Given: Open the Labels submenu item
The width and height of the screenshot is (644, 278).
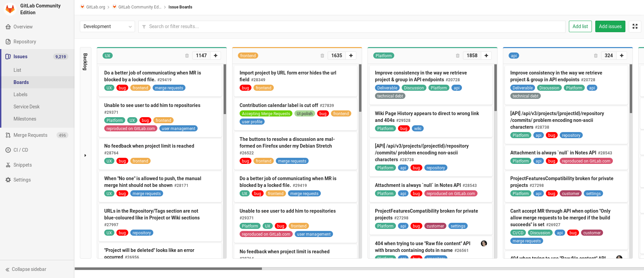Looking at the screenshot, I should [20, 94].
